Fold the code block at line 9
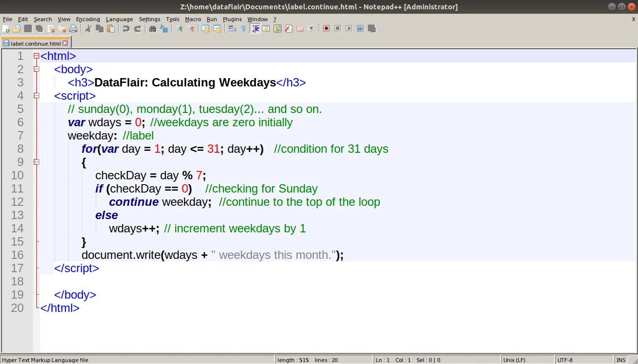 click(x=36, y=162)
